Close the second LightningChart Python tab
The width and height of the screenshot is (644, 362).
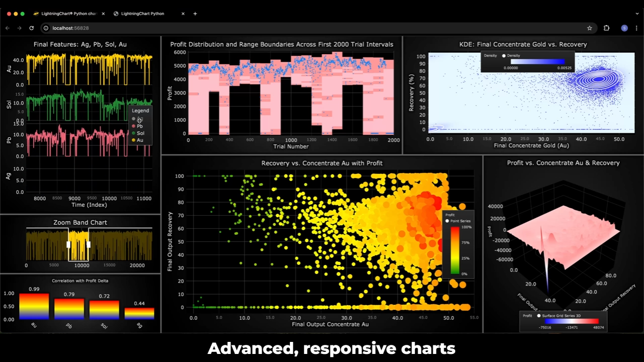pos(183,14)
